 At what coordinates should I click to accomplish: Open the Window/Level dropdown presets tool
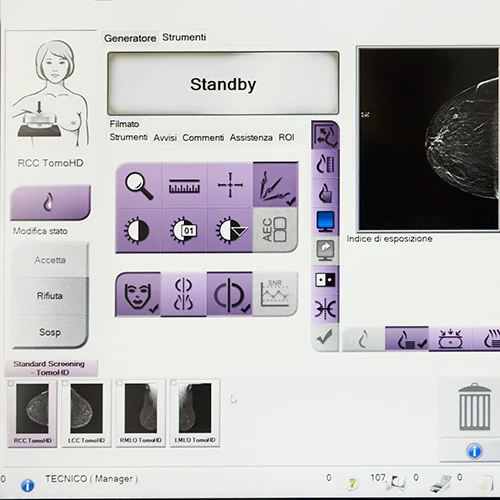tap(230, 230)
